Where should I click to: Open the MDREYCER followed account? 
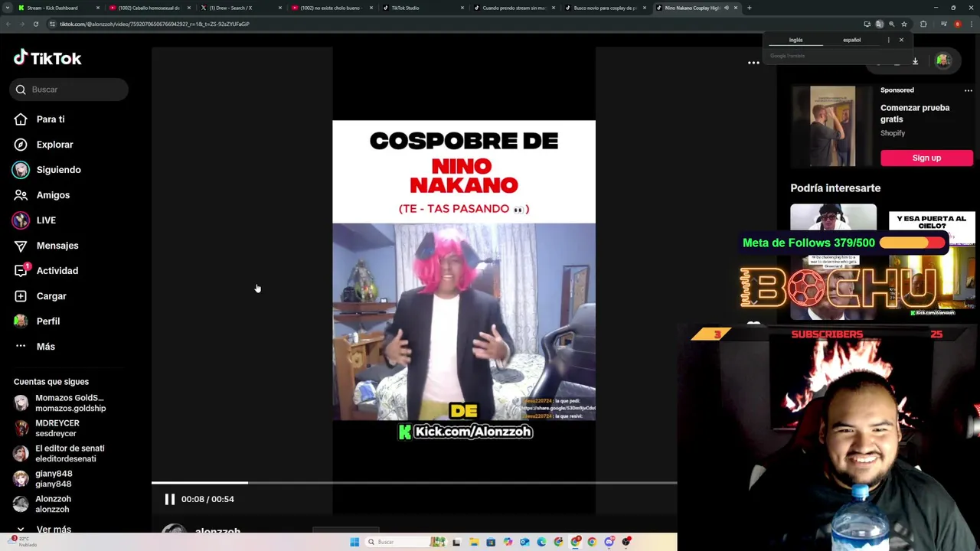click(x=47, y=428)
